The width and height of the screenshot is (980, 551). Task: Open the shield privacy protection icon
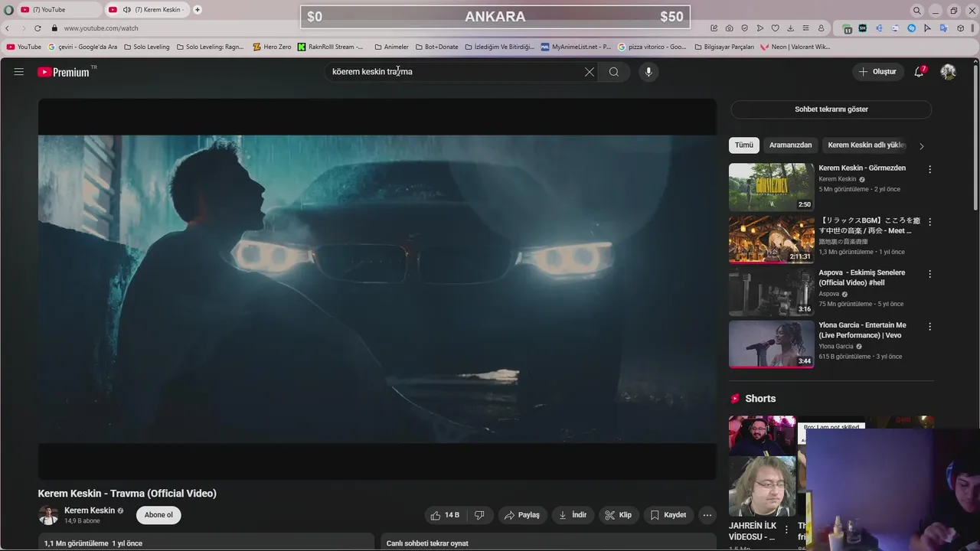[744, 28]
